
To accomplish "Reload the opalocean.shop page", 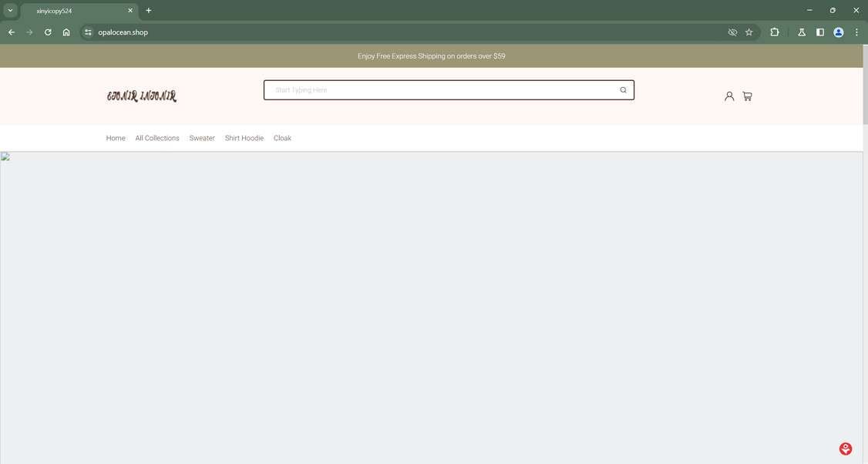I will 47,32.
